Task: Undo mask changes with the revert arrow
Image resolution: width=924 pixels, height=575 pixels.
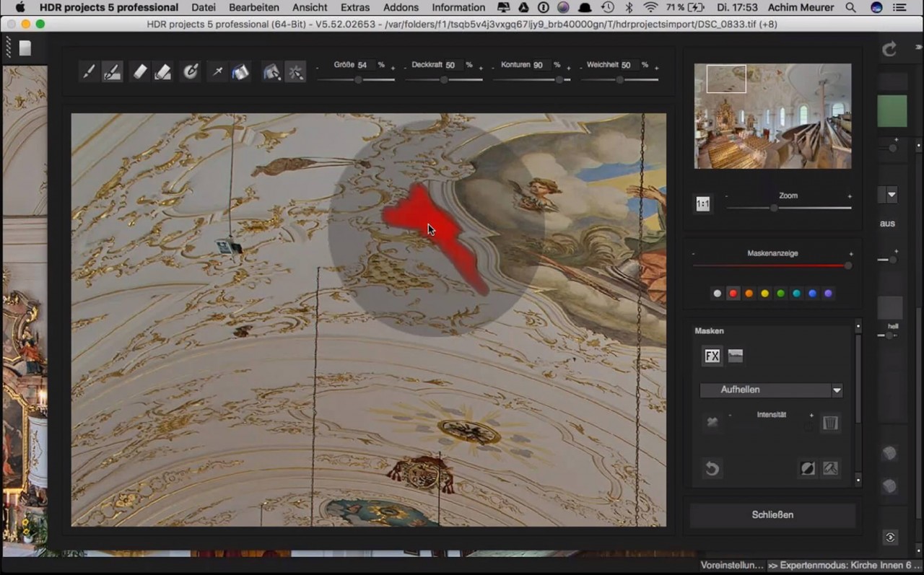Action: 712,468
